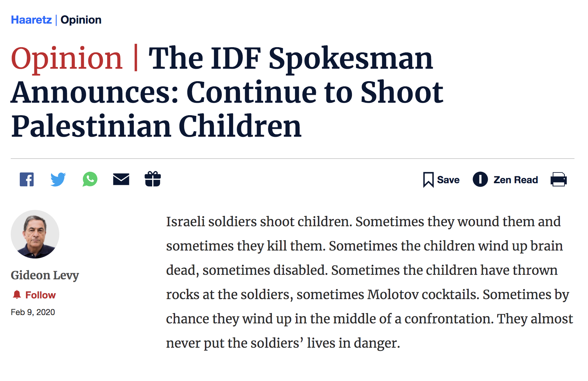Click the red Opinion headline label

pyautogui.click(x=67, y=58)
